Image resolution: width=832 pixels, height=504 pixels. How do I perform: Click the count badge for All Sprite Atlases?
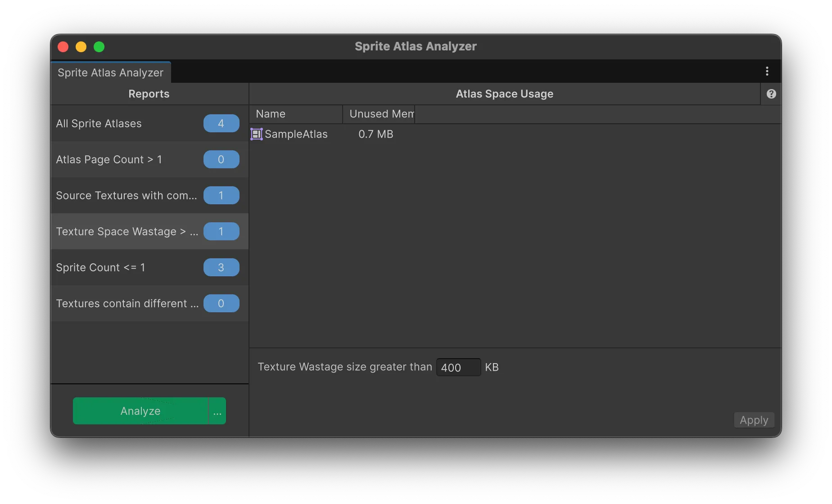coord(221,123)
